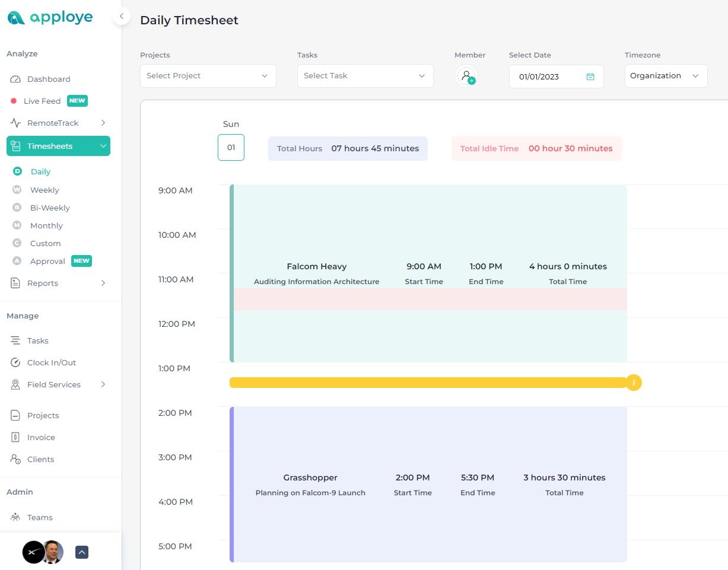728x570 pixels.
Task: Select the Sun 01 date box
Action: point(231,148)
